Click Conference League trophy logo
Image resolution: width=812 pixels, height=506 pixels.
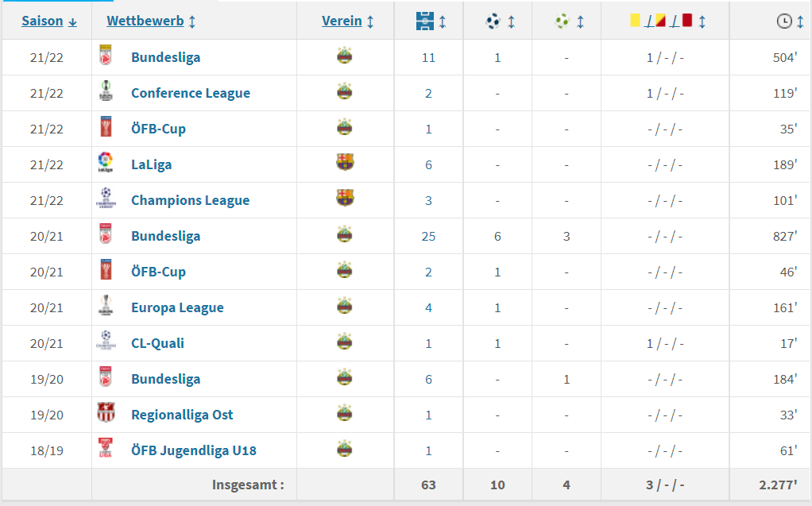pyautogui.click(x=105, y=92)
